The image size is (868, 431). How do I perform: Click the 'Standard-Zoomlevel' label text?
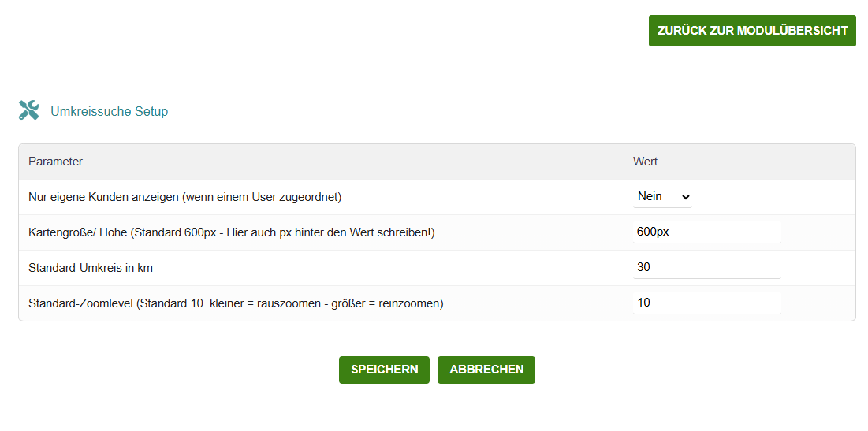80,303
